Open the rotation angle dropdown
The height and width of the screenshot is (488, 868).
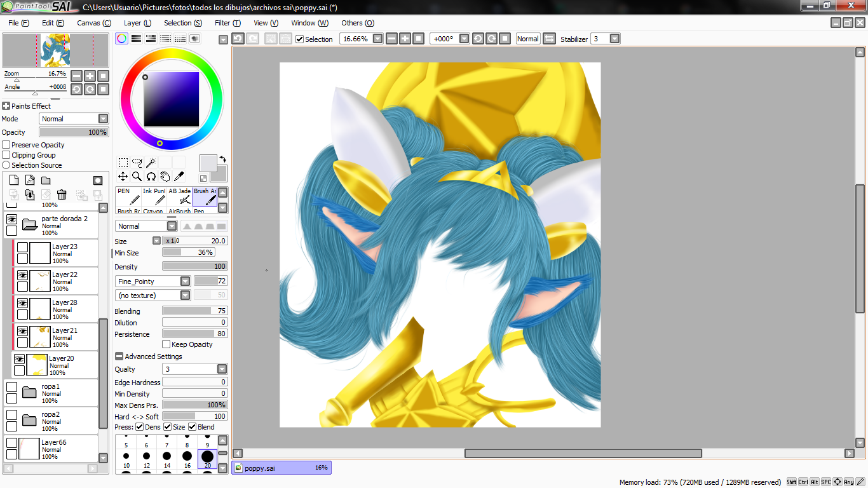pos(465,39)
